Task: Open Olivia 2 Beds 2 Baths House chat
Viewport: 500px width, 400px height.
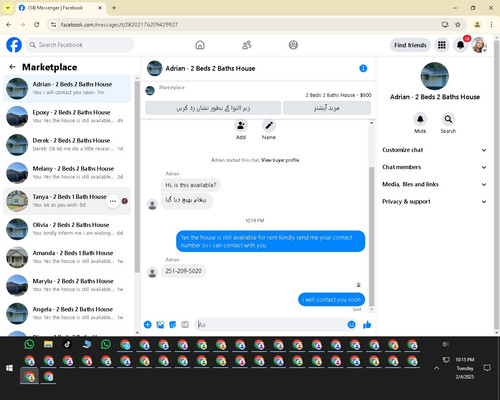Action: pos(67,229)
